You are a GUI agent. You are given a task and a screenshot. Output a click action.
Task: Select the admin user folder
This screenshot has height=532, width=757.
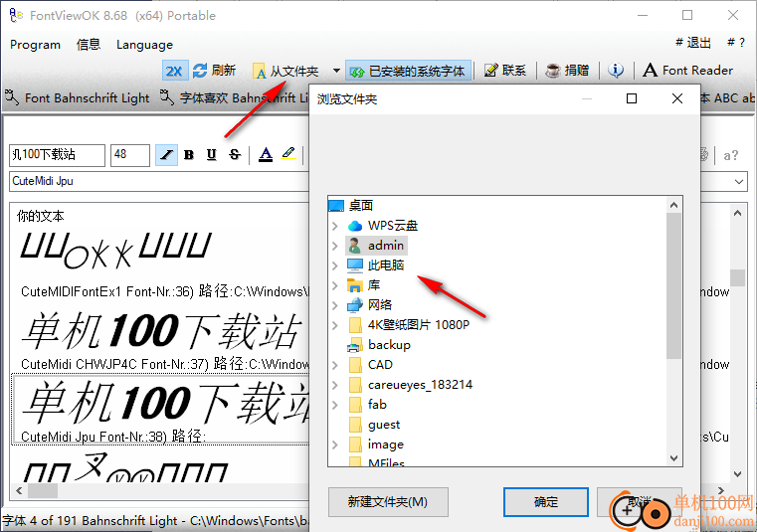(x=377, y=246)
